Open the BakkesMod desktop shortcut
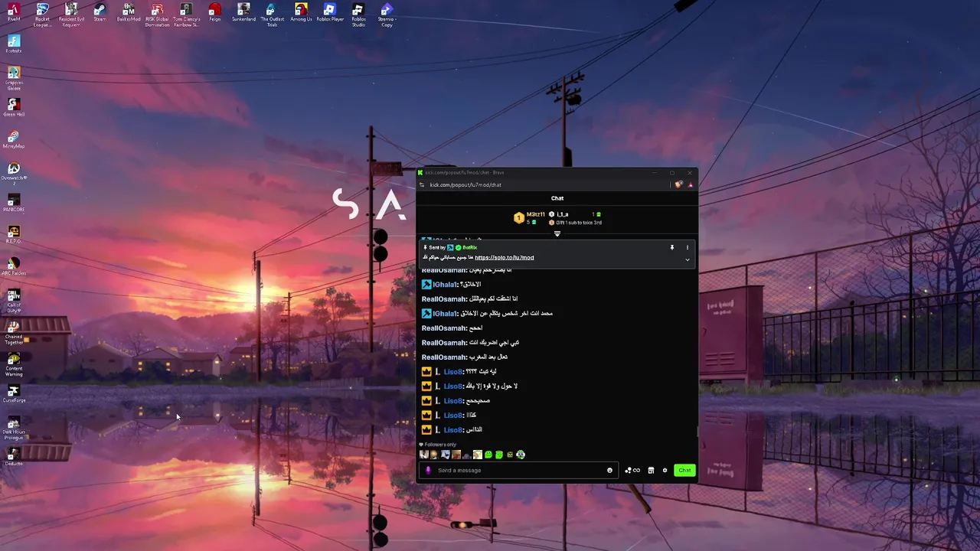The height and width of the screenshot is (551, 980). click(x=129, y=12)
